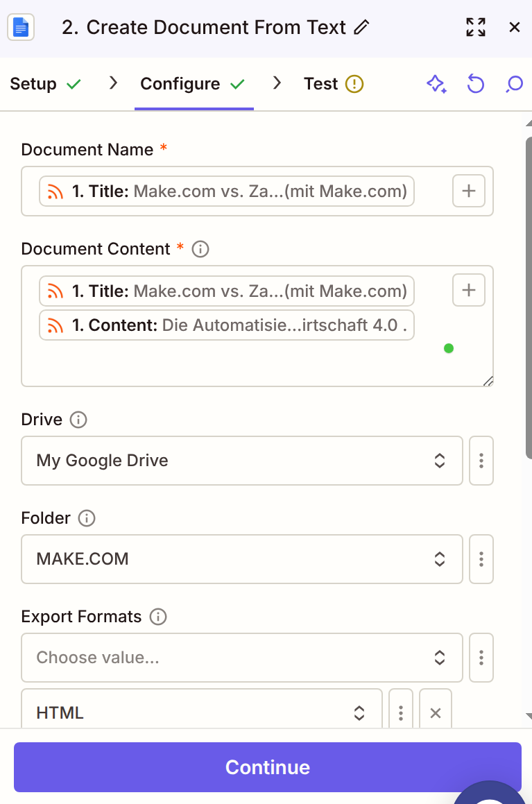Click the undo refresh arrow icon
This screenshot has height=804, width=532.
(x=476, y=83)
